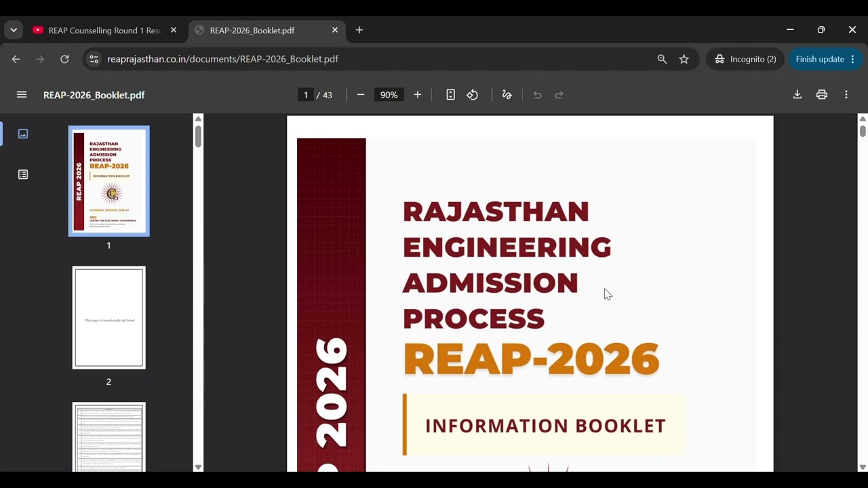Close the REAP Counselling YouTube tab
This screenshot has width=868, height=488.
tap(174, 30)
